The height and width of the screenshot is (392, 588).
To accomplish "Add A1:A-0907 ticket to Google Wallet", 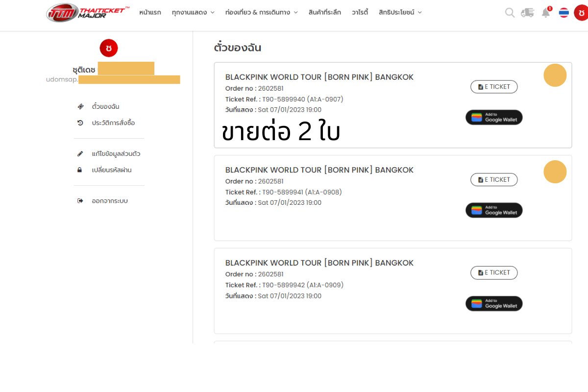I will point(494,118).
